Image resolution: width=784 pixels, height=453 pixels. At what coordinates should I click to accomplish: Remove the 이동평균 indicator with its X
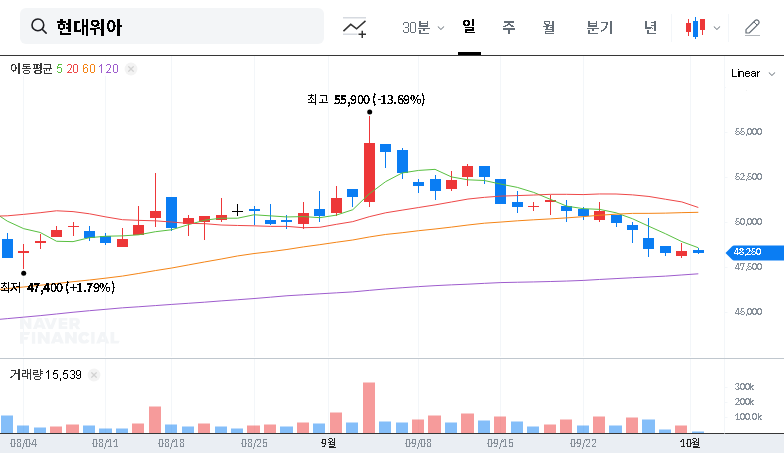pyautogui.click(x=131, y=69)
